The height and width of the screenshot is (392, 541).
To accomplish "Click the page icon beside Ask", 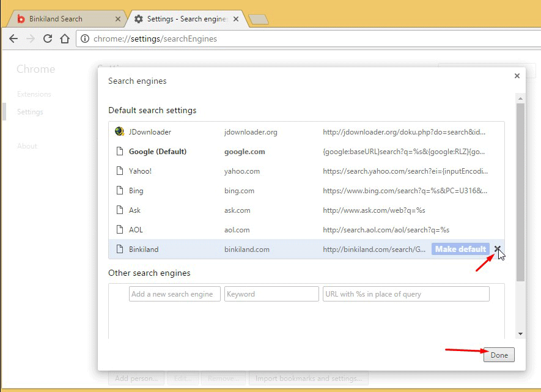I will click(x=120, y=210).
